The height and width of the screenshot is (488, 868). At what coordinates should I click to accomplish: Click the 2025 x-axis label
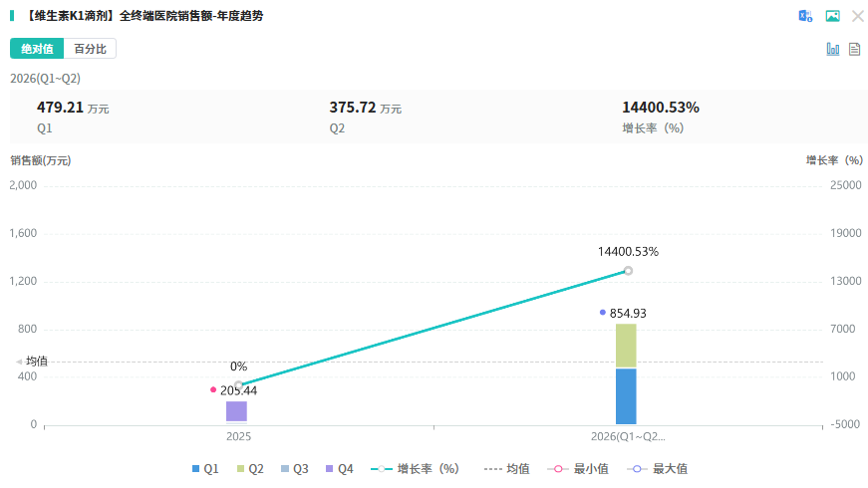238,436
